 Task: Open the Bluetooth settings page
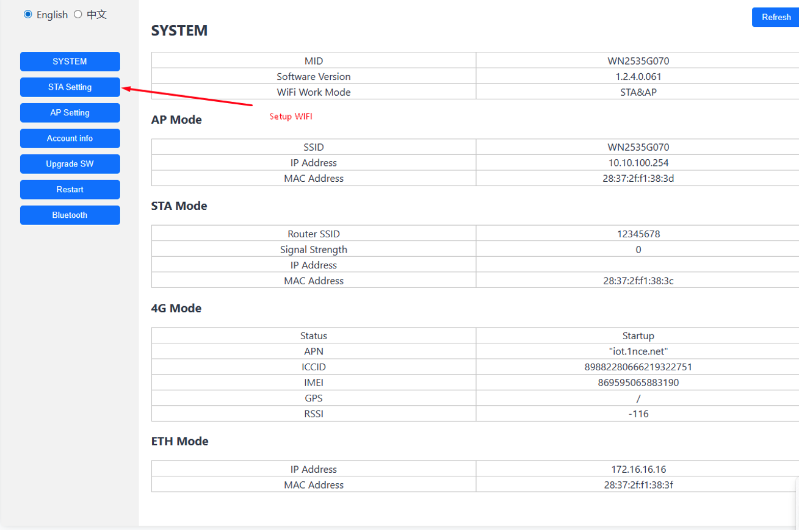click(x=70, y=215)
